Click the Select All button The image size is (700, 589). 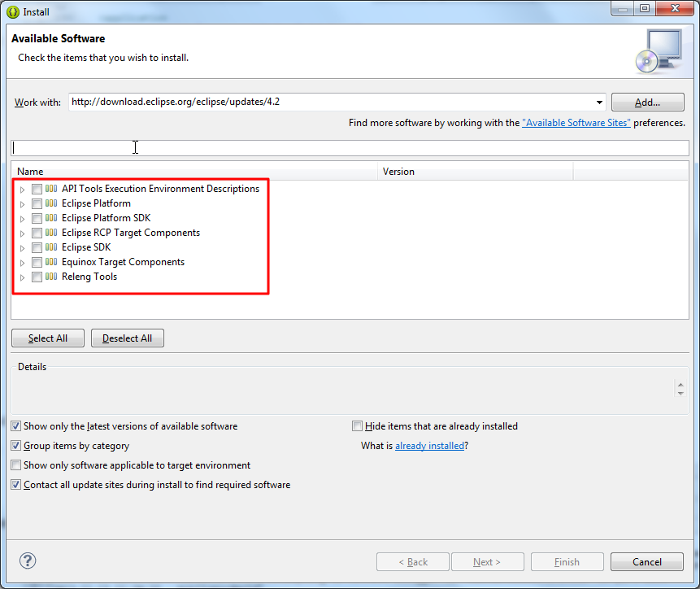[48, 338]
